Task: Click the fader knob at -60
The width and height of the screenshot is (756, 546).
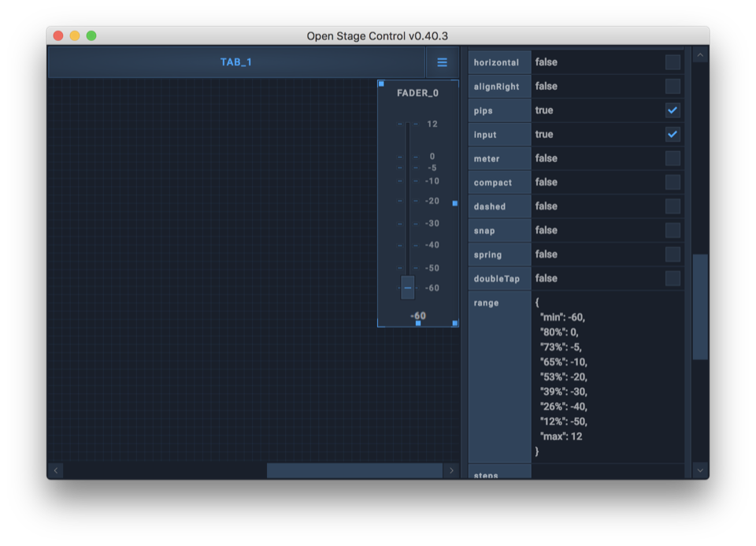Action: pos(407,288)
